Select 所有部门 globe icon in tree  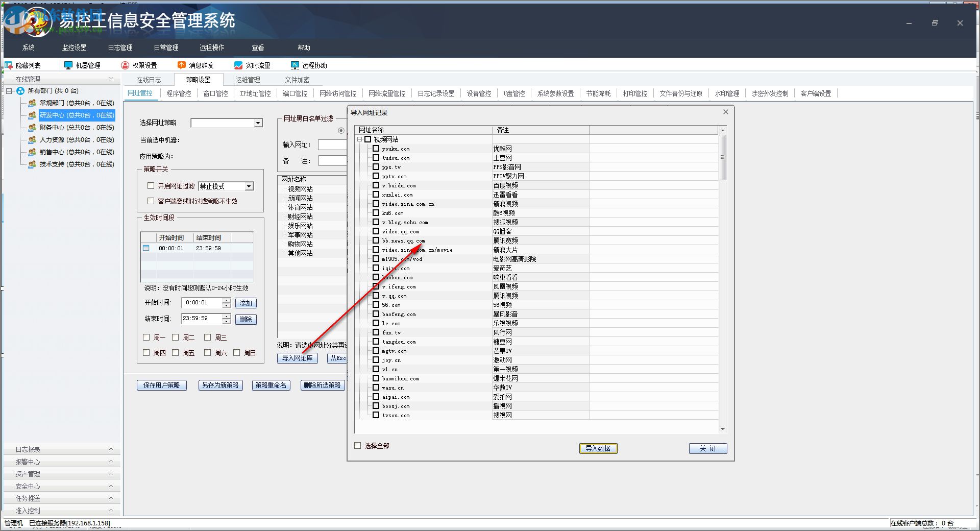tap(20, 91)
